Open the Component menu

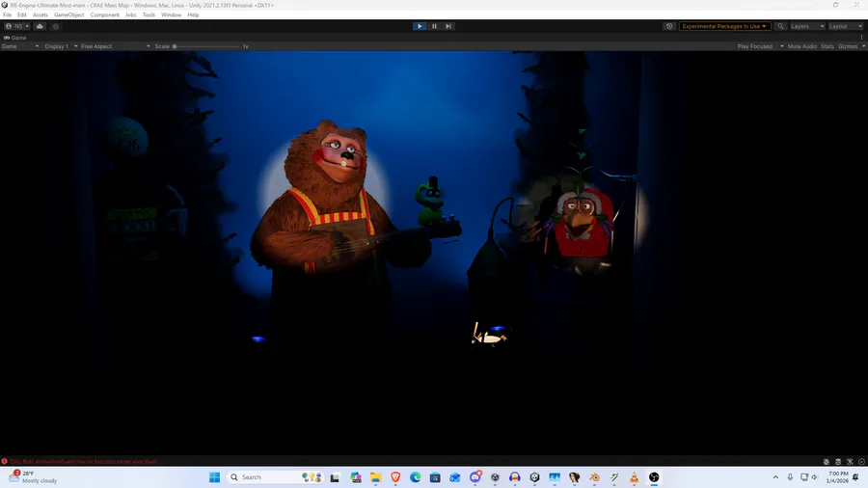pyautogui.click(x=104, y=14)
